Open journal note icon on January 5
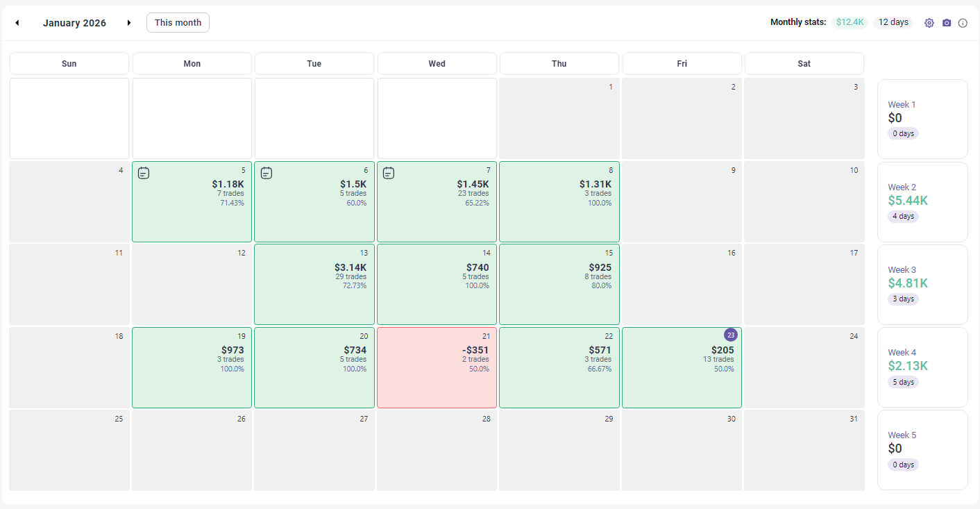The image size is (980, 509). tap(144, 173)
